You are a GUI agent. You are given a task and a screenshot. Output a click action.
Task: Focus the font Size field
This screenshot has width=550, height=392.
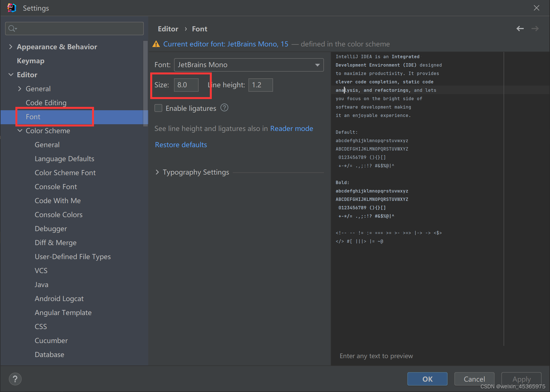(186, 85)
